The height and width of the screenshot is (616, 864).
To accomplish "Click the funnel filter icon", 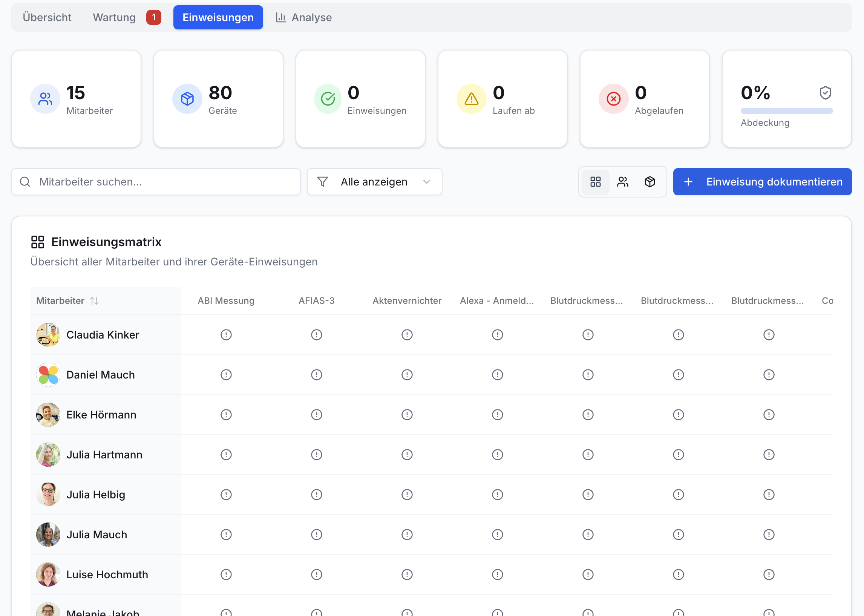I will (322, 182).
